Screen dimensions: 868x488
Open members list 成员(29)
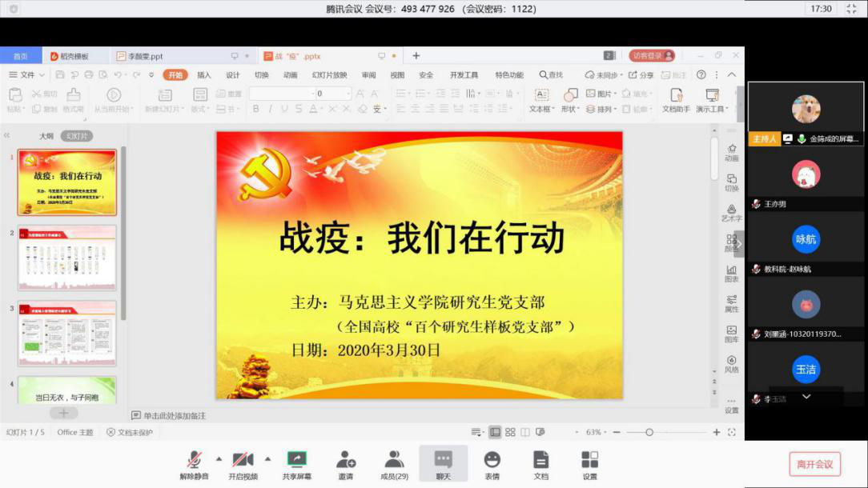pyautogui.click(x=394, y=465)
